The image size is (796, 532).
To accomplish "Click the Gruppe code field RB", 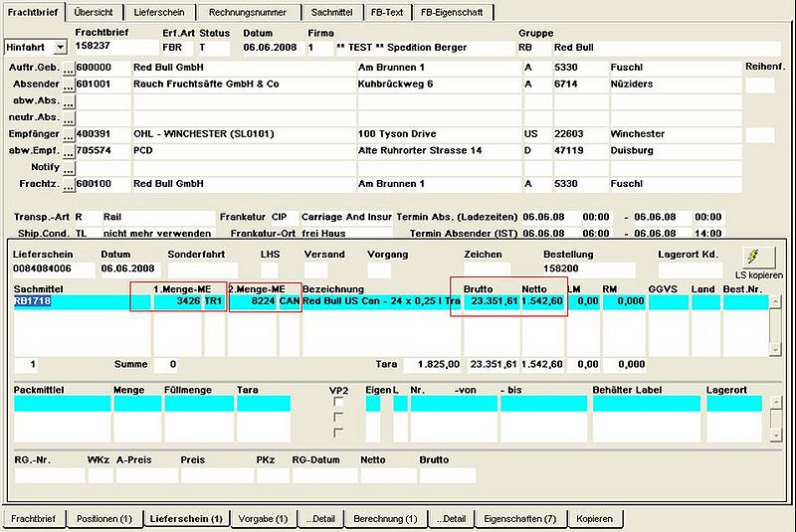I will click(534, 48).
